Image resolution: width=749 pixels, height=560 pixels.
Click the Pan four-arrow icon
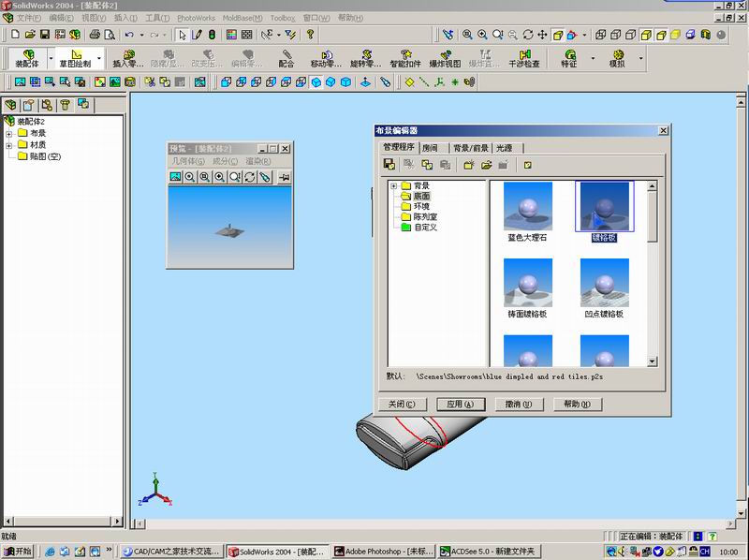pos(542,35)
